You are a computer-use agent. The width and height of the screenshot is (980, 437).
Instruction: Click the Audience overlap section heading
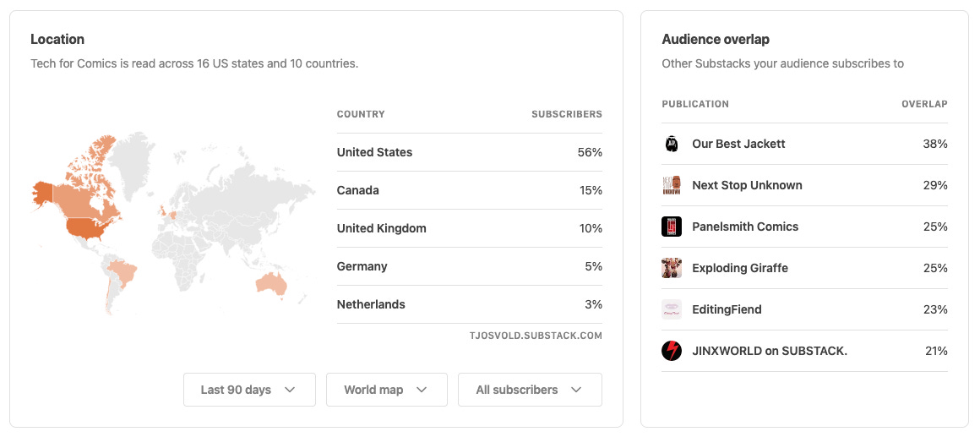(x=716, y=40)
